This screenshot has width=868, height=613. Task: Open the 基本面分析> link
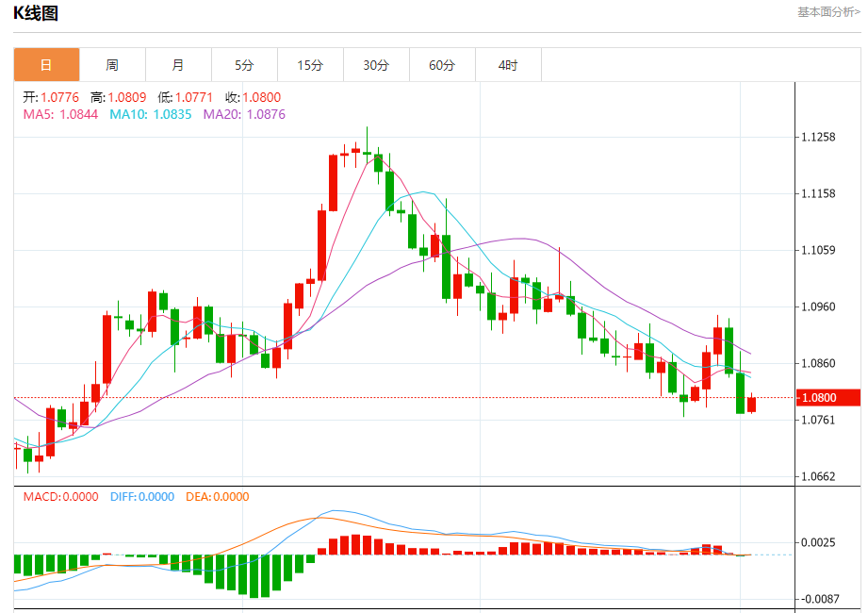click(828, 12)
